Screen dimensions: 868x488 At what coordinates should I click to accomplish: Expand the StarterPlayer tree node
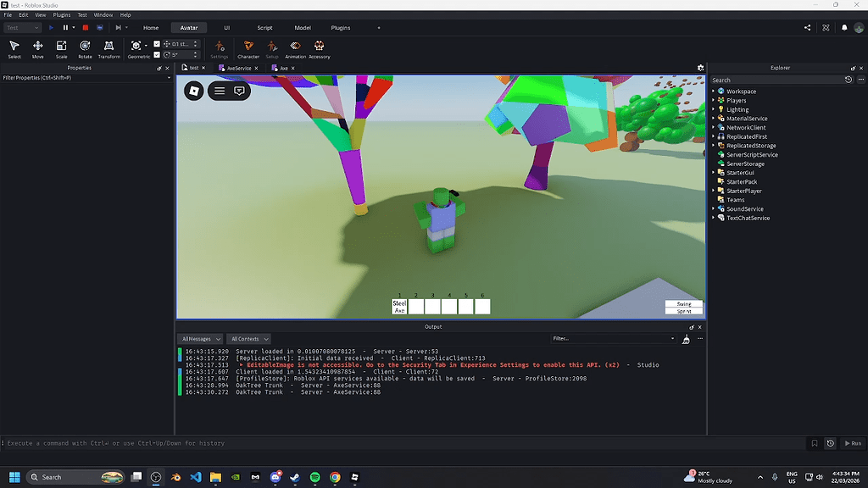tap(714, 191)
